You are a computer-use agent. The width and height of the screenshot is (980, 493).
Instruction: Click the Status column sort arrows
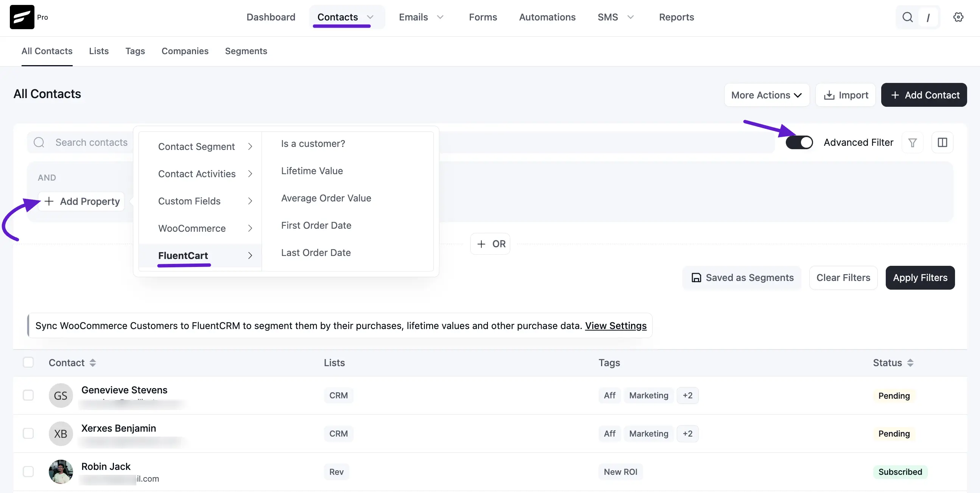[x=910, y=363]
